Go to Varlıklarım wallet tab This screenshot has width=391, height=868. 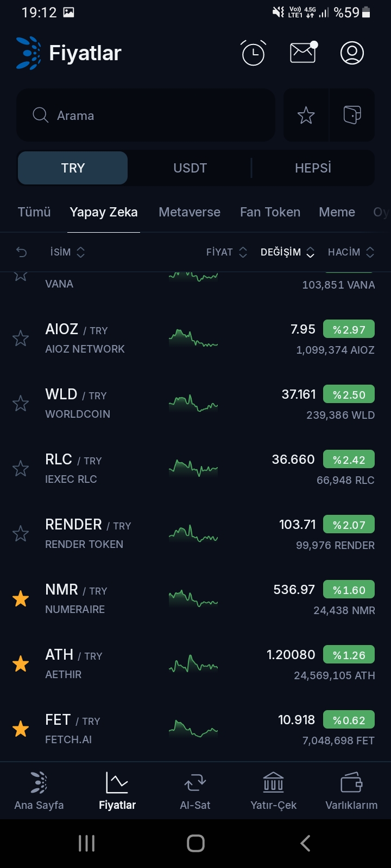click(x=351, y=791)
